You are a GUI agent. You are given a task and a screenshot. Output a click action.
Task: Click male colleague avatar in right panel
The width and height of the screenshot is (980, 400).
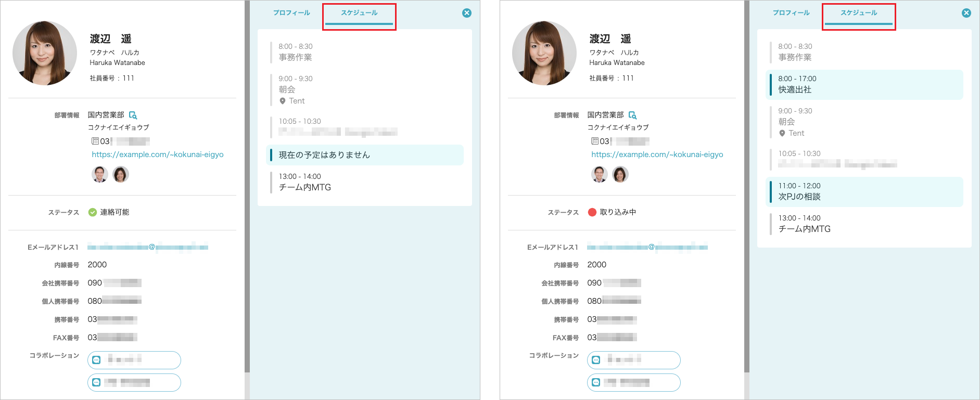600,174
